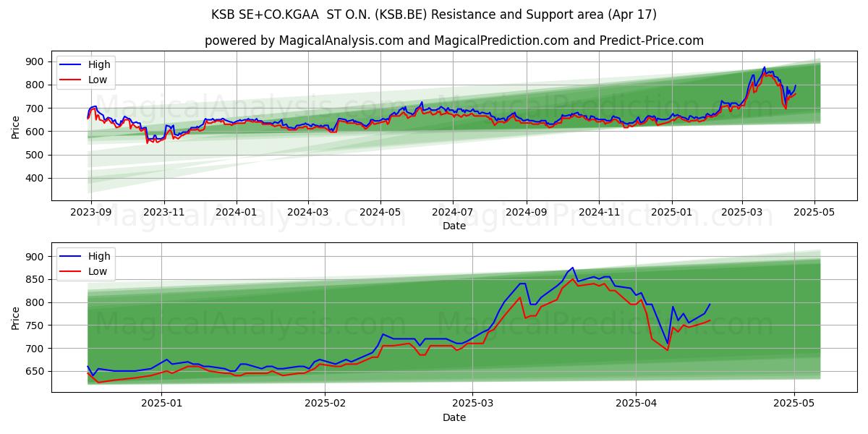Click the top chart peak near 2025-03
The image size is (868, 434).
pyautogui.click(x=764, y=67)
